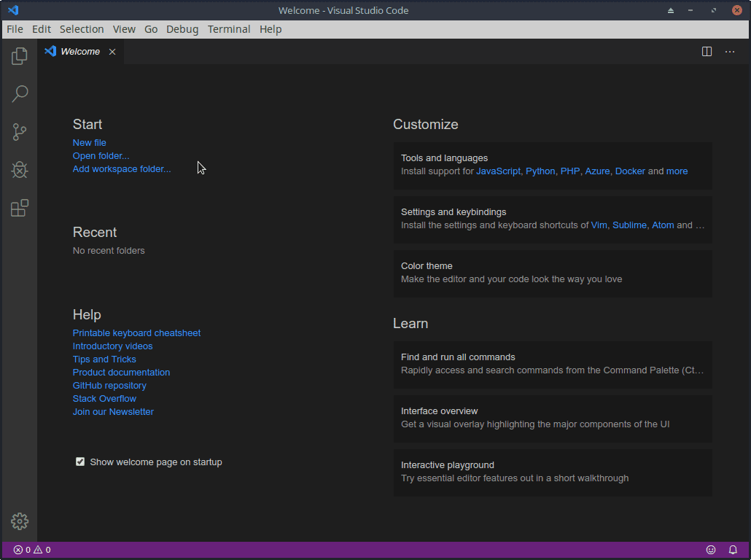Open the Debug view in activity bar

point(20,170)
